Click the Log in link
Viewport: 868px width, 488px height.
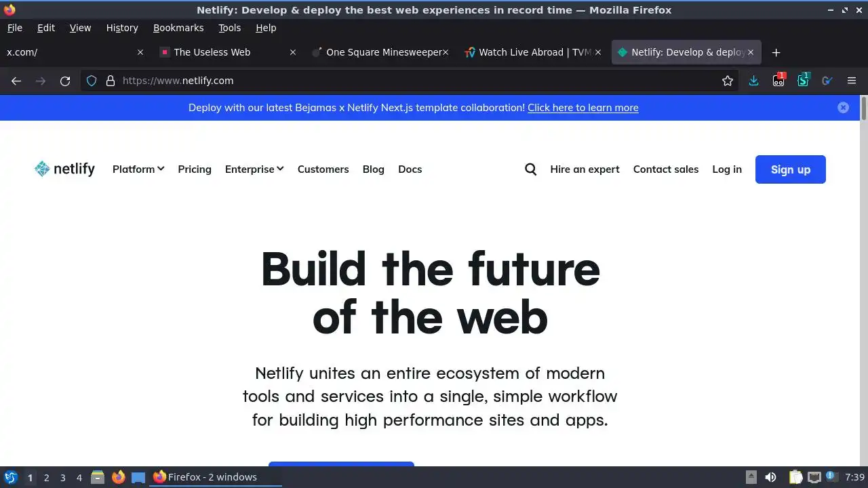point(727,169)
